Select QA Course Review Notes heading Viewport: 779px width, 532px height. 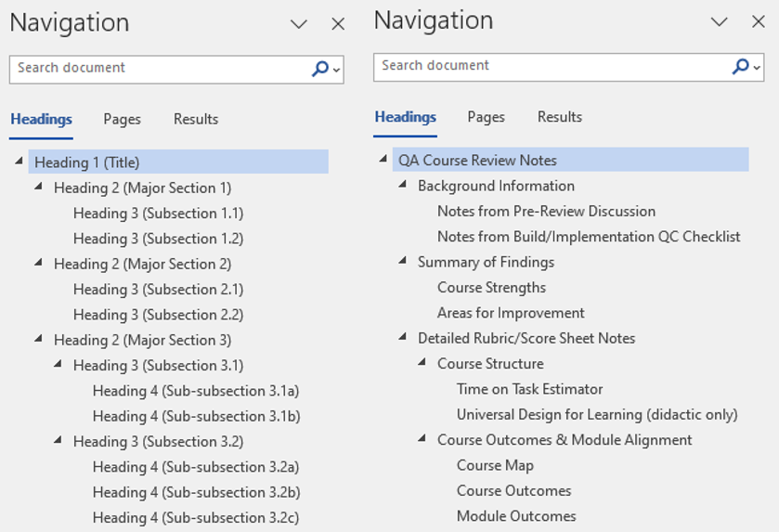[x=570, y=160]
